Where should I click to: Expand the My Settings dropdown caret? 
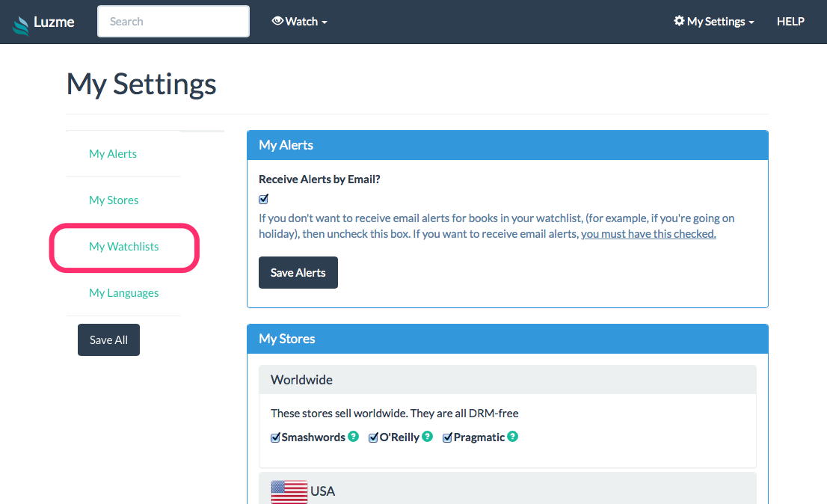coord(751,22)
